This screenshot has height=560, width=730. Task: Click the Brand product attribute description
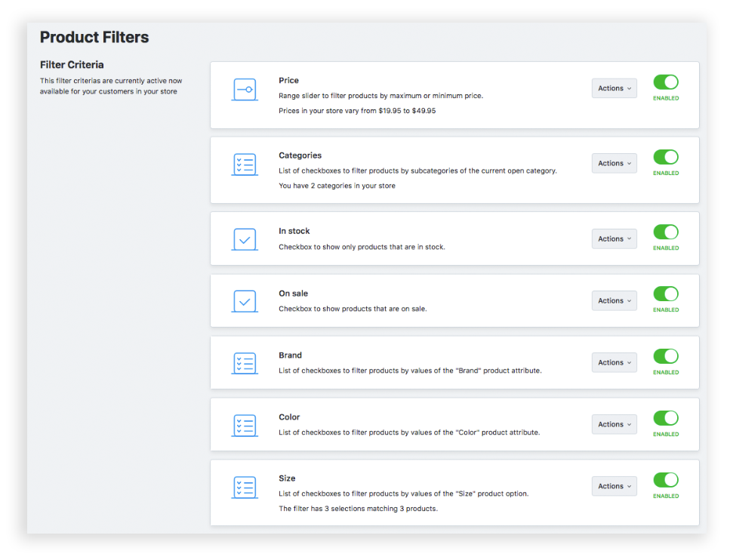coord(410,371)
